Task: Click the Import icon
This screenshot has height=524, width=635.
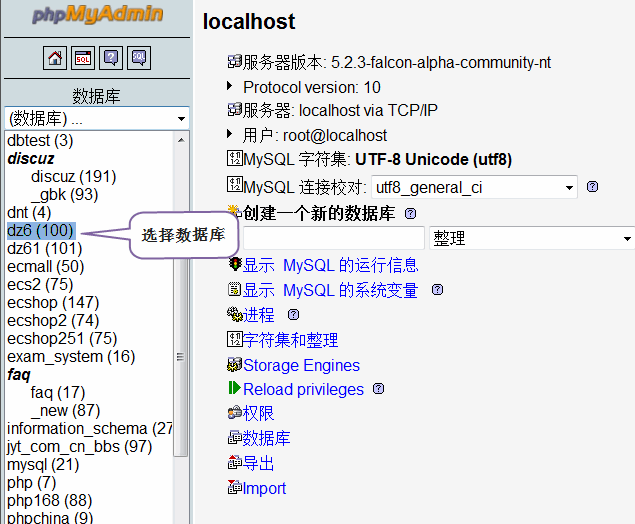Action: 234,487
